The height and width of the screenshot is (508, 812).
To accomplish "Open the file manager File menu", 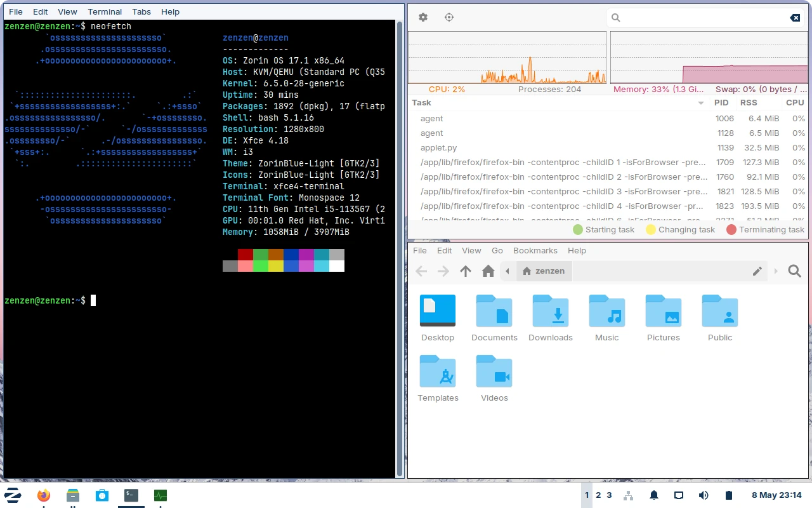I will pyautogui.click(x=420, y=251).
